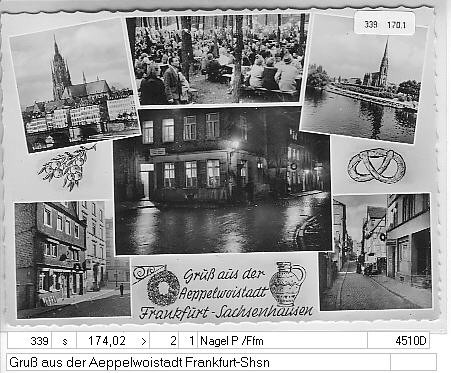
Task: Click the '339' catalog number field
Action: click(29, 341)
